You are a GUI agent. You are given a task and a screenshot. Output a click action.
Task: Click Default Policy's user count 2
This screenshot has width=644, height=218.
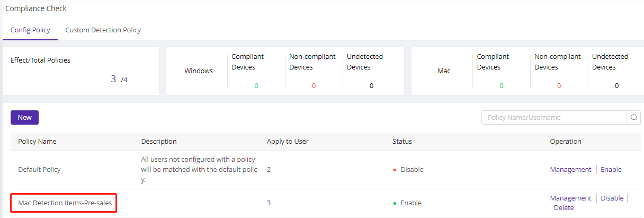[x=269, y=170]
